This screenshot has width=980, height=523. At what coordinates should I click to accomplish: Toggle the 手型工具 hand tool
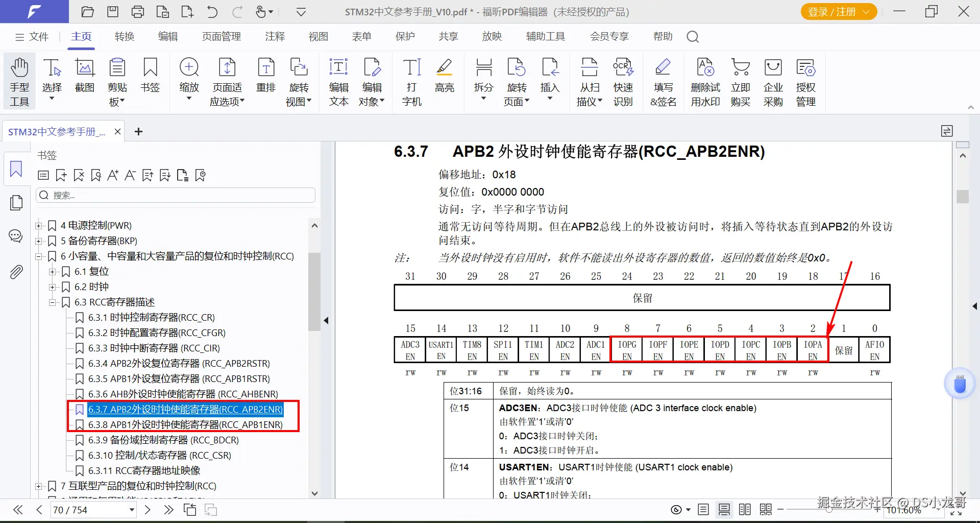(19, 82)
